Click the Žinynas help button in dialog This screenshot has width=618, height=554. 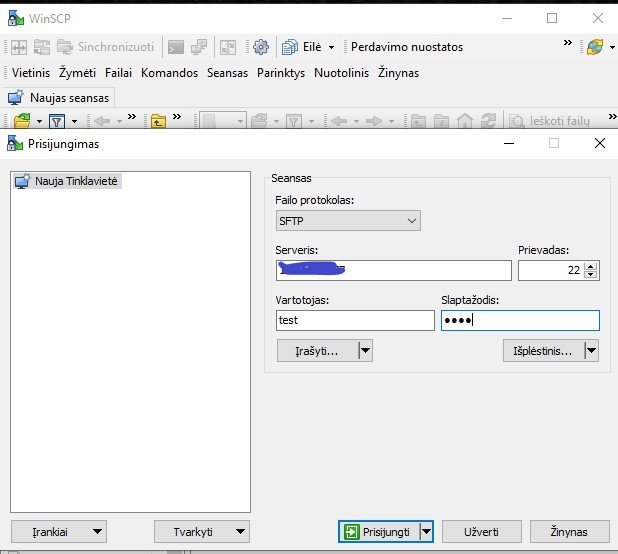coord(570,532)
